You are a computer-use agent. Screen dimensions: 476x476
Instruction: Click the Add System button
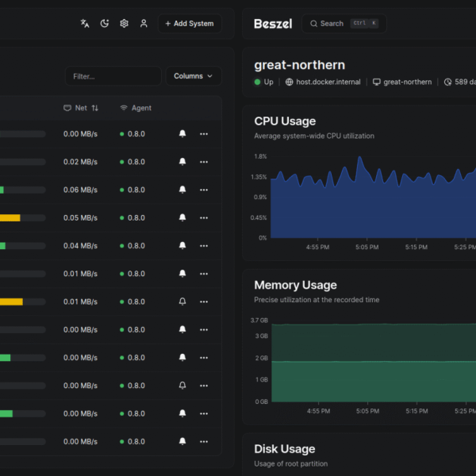pos(190,23)
